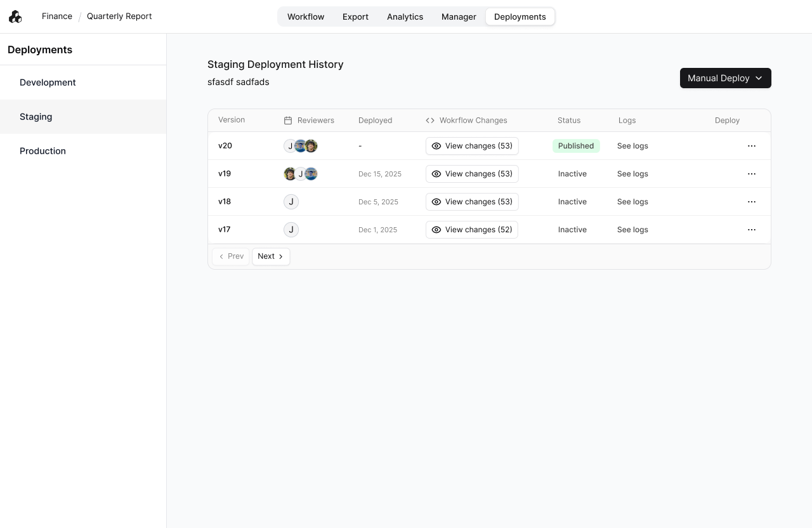View changes (53) for v18
Screen dimensions: 812x528
click(x=472, y=202)
